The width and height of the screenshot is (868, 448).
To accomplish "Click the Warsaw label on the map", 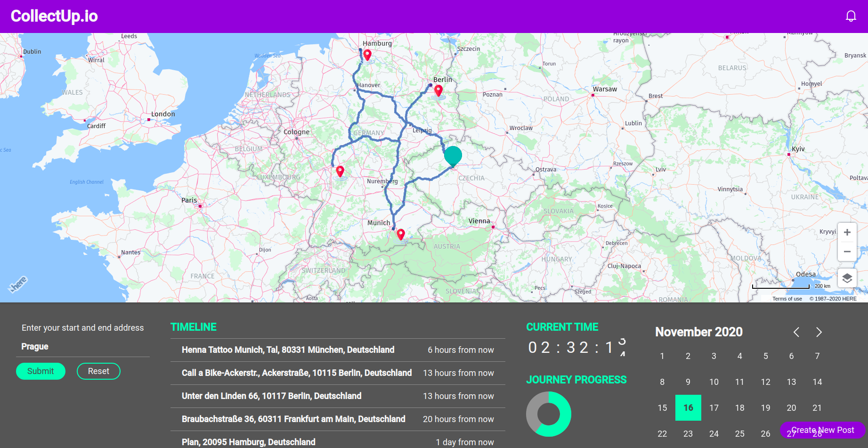I will click(x=605, y=89).
